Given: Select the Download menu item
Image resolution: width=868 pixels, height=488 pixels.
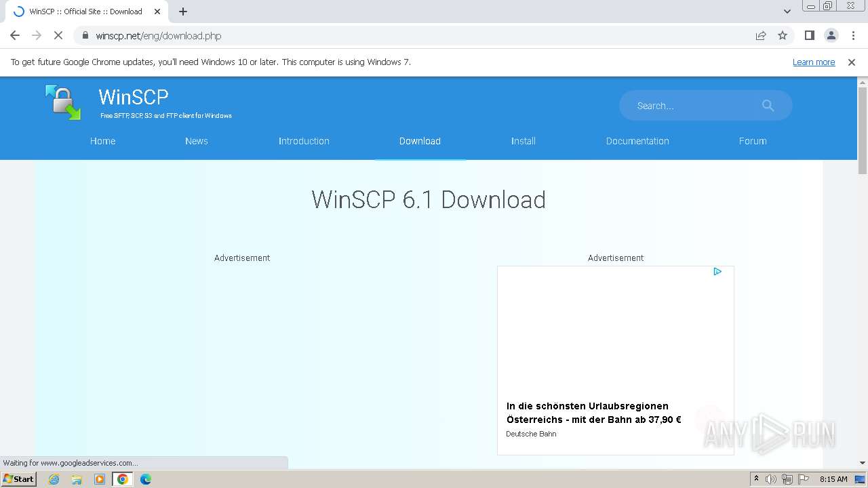Looking at the screenshot, I should (x=420, y=141).
